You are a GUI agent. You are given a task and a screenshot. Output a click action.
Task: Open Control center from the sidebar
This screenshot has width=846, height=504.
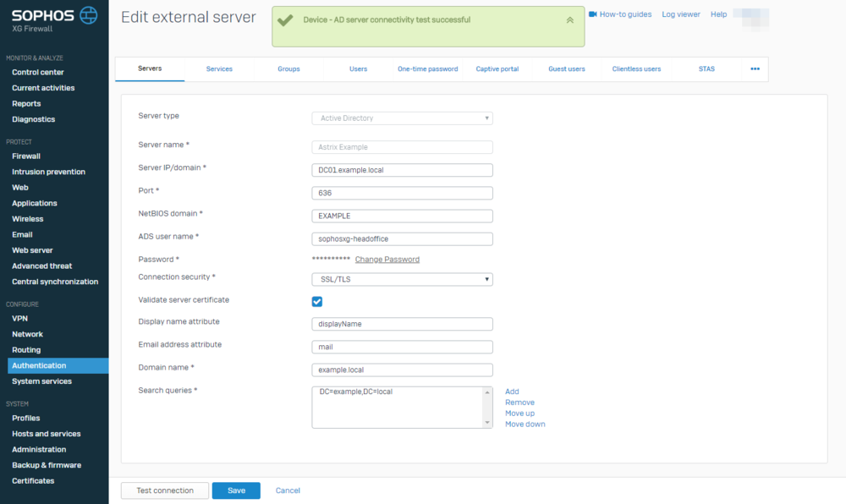[37, 72]
